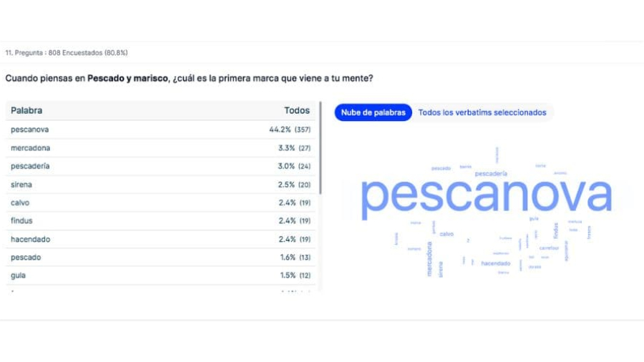
Task: Click the vertical mercadona word in cloud
Action: coord(430,259)
